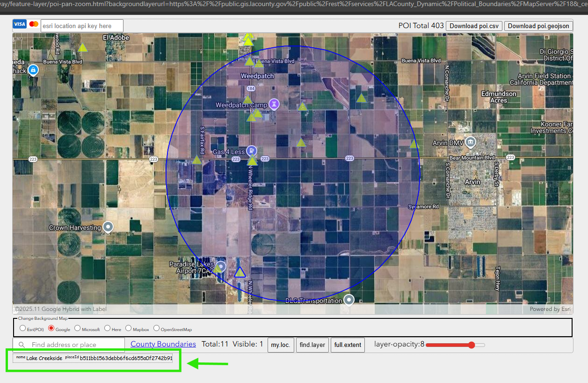Select the Esri(POI) background map option
Viewport: 588px width, 383px height.
click(x=22, y=329)
